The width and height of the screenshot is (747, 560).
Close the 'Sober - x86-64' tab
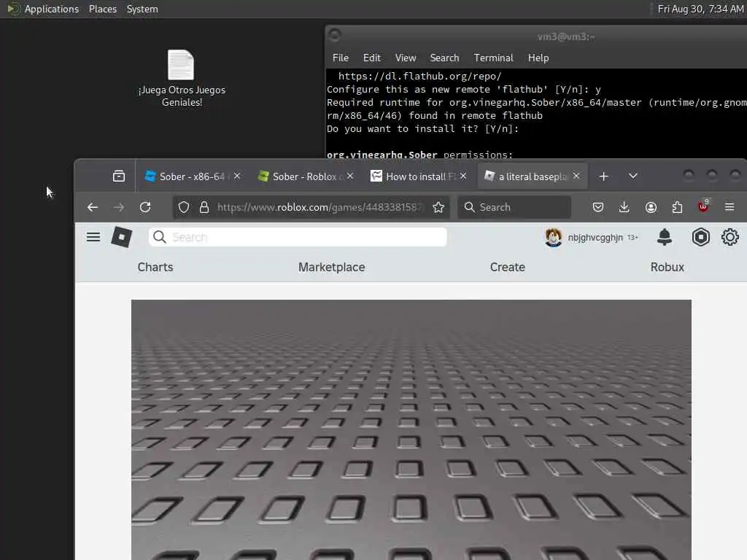tap(237, 176)
